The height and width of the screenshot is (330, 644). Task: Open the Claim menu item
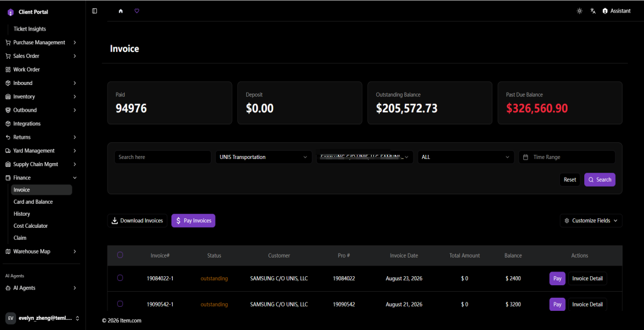(20, 237)
